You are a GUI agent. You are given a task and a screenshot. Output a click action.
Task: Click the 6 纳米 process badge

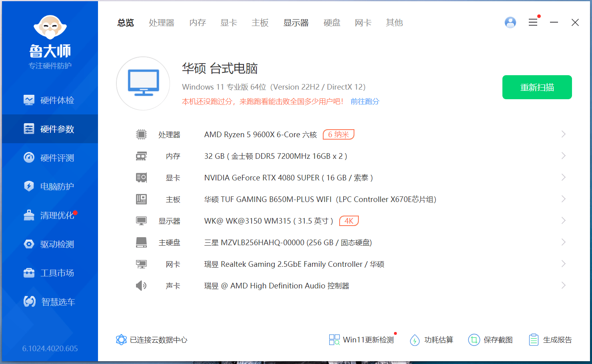338,134
